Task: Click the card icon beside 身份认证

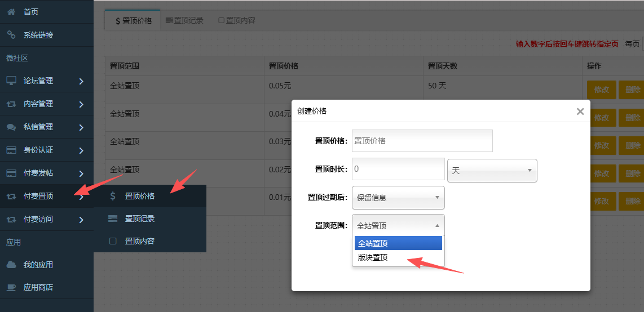Action: (x=11, y=150)
